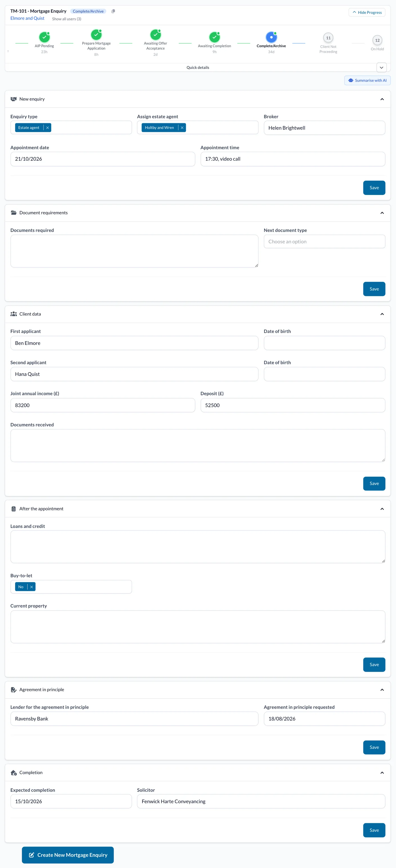
Task: Save the New enquiry section
Action: pos(374,188)
